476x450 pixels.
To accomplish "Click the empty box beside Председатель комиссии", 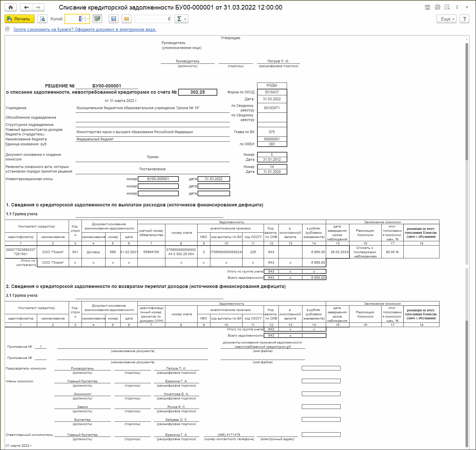I will click(x=321, y=368).
